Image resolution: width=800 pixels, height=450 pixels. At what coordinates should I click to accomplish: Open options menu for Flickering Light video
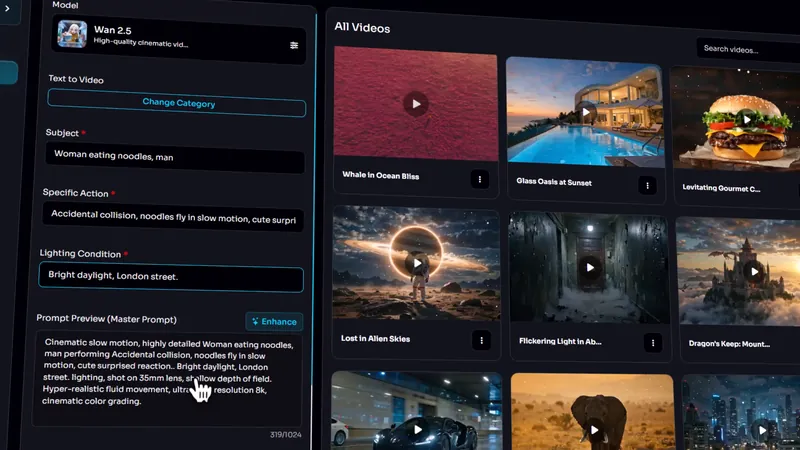pos(653,343)
